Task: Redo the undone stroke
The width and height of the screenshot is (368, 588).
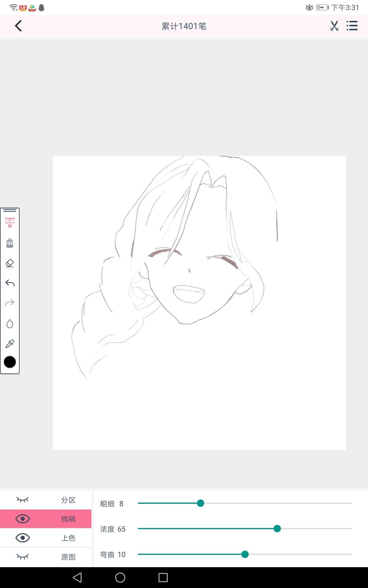Action: click(10, 303)
